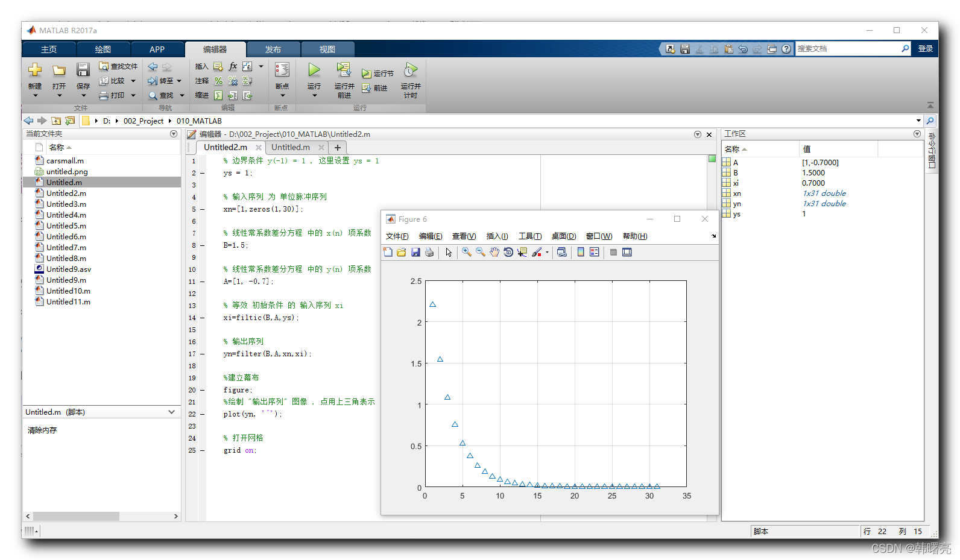The height and width of the screenshot is (560, 960).
Task: Insert function using the fx icon
Action: point(233,66)
